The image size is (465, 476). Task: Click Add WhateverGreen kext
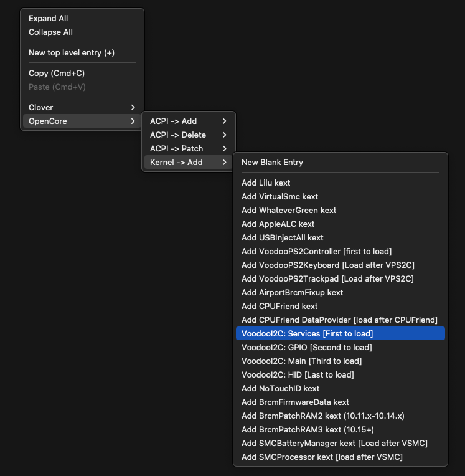pos(289,211)
